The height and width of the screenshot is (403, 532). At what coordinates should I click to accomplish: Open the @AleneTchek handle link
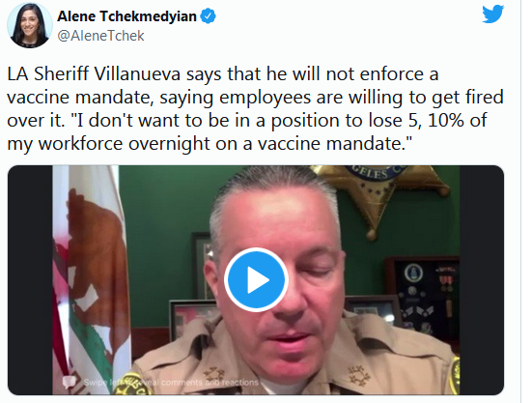100,36
